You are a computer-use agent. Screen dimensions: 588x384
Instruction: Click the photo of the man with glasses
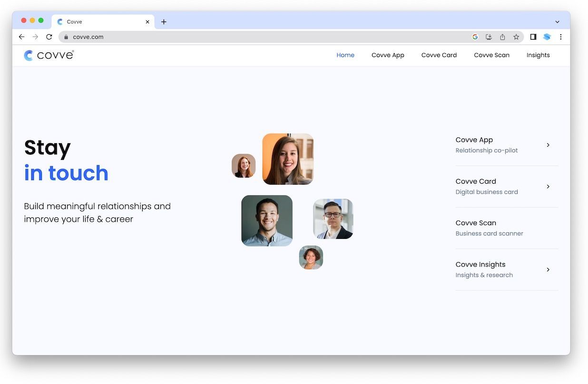pyautogui.click(x=333, y=219)
